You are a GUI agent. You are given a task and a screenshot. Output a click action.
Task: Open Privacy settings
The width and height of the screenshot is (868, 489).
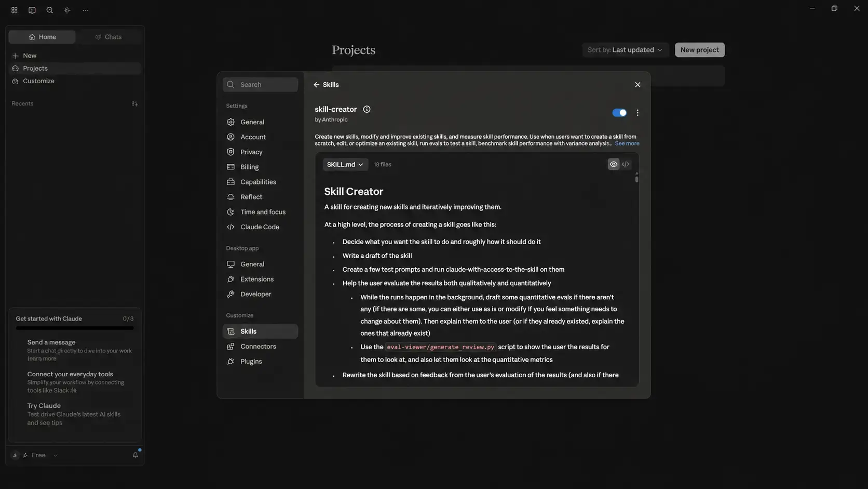(260, 152)
